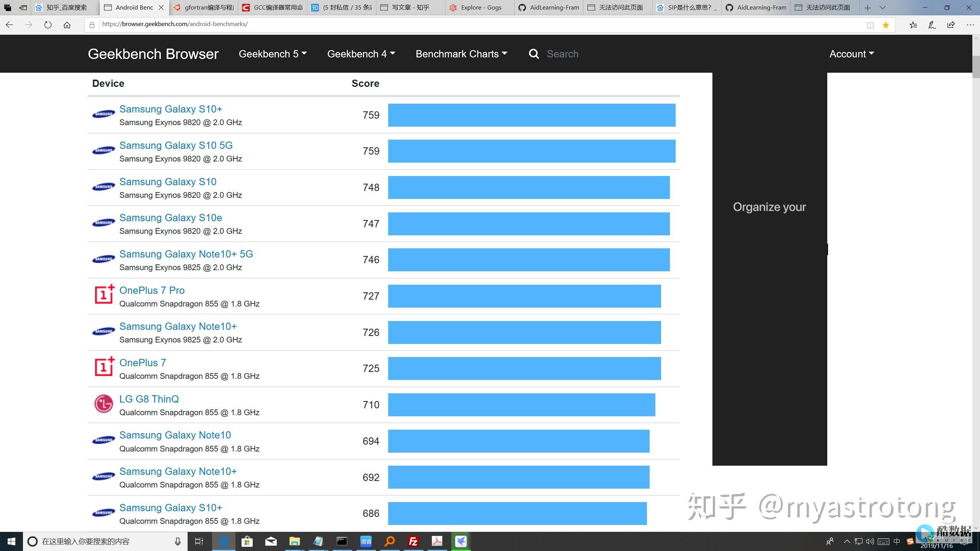Open Mail app from taskbar
This screenshot has width=980, height=551.
271,541
